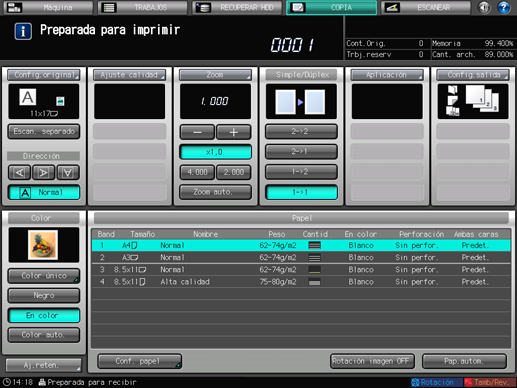Click the 1.000 zoom value display
Viewport: 517px width, 388px height.
215,101
